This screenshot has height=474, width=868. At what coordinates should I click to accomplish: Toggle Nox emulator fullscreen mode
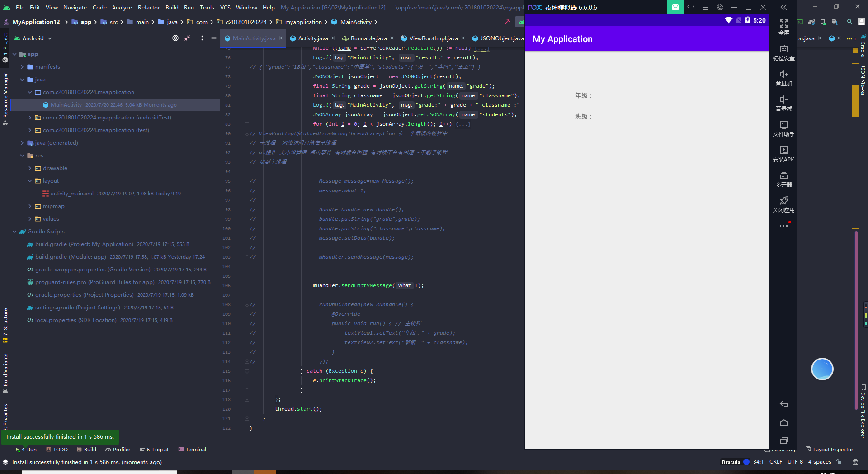(x=783, y=26)
